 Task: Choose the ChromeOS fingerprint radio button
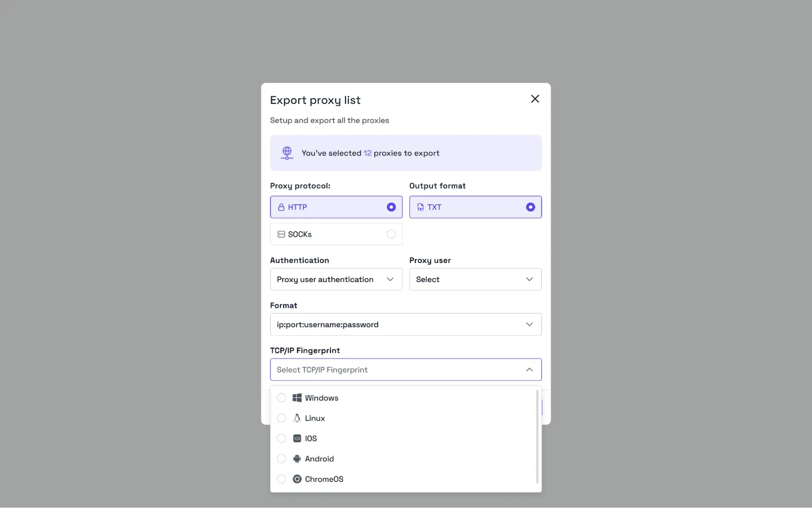281,479
